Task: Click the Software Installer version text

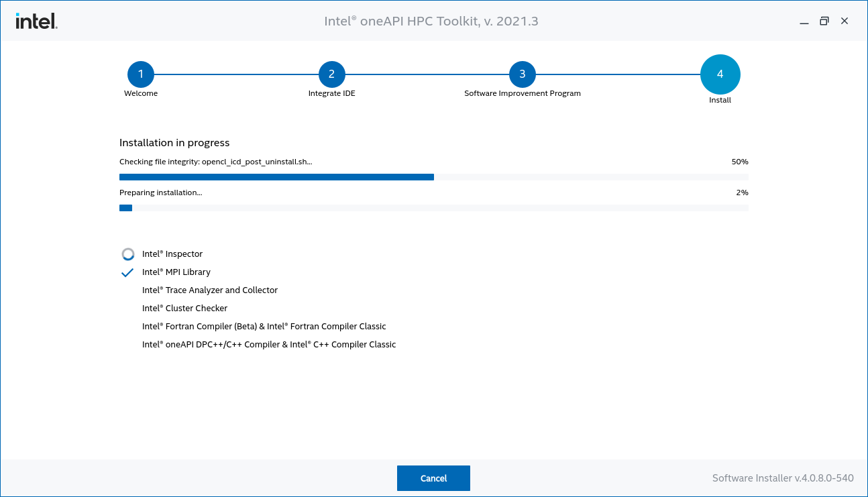Action: [x=782, y=478]
